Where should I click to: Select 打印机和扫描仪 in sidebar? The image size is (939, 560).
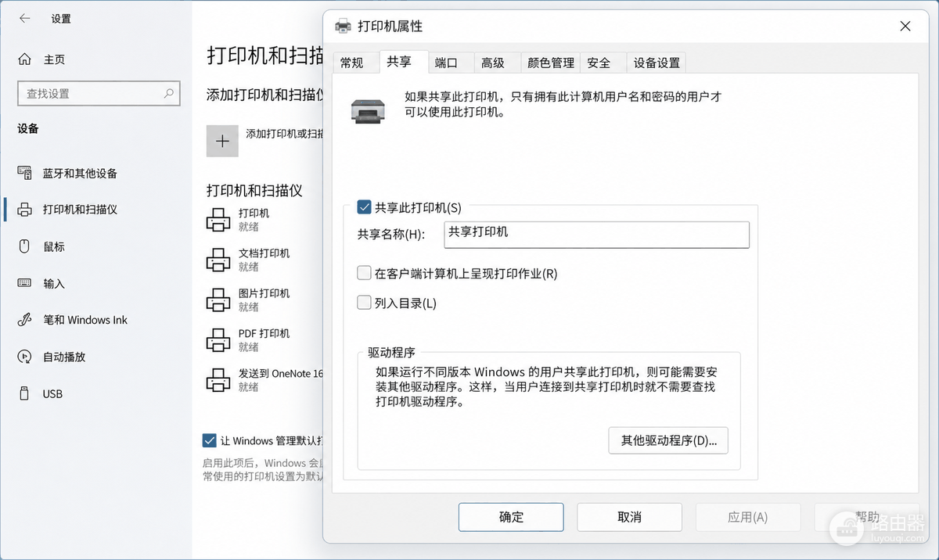[80, 210]
